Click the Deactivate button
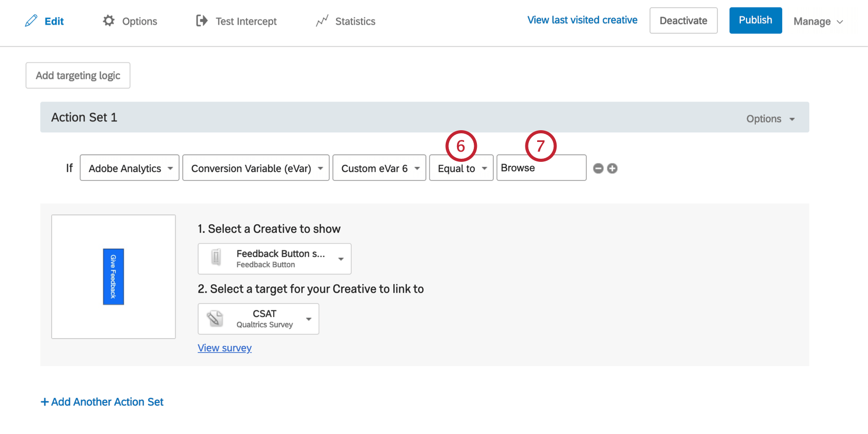 (x=683, y=20)
